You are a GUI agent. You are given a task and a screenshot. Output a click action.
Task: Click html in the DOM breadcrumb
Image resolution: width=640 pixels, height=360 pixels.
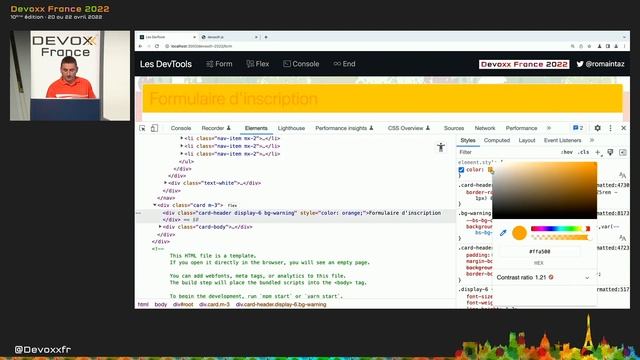(x=143, y=304)
